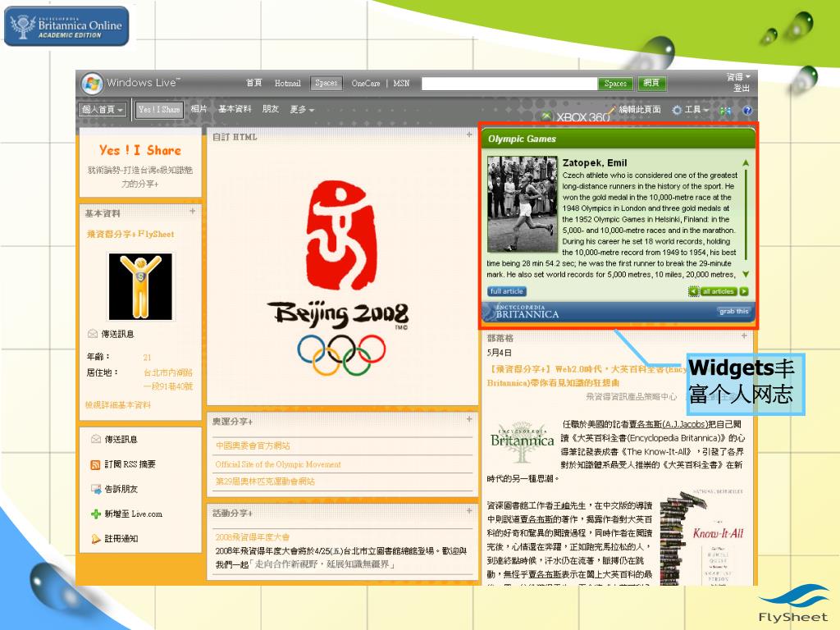Click the green plus icon for 新增至 Live.com
The width and height of the screenshot is (840, 630).
coord(95,514)
